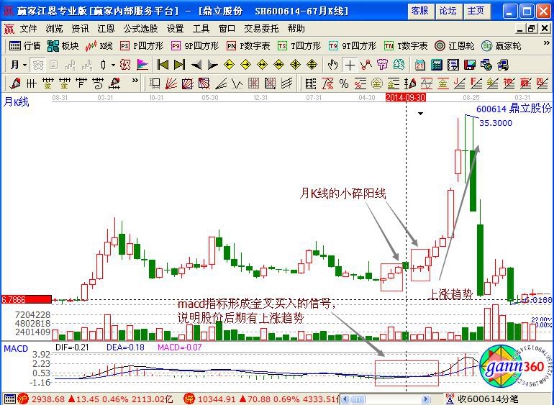Select the hand pan tool
The width and height of the screenshot is (554, 405).
[332, 65]
